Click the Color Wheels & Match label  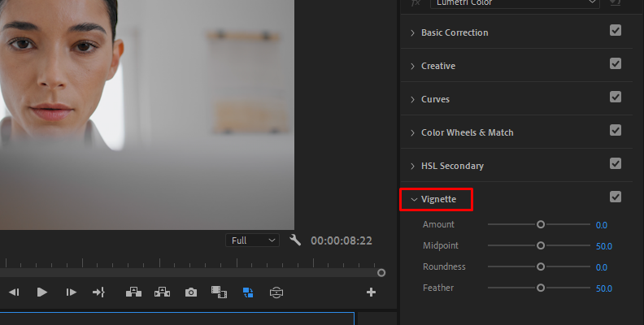tap(468, 132)
